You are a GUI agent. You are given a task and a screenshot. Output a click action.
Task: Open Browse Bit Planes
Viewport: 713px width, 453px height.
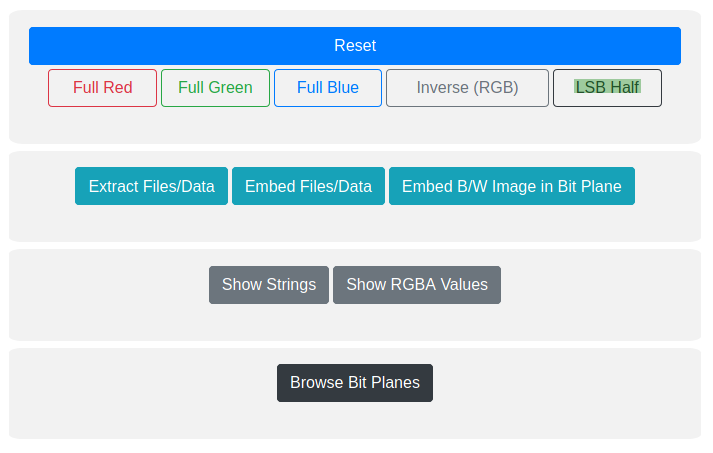pyautogui.click(x=355, y=383)
